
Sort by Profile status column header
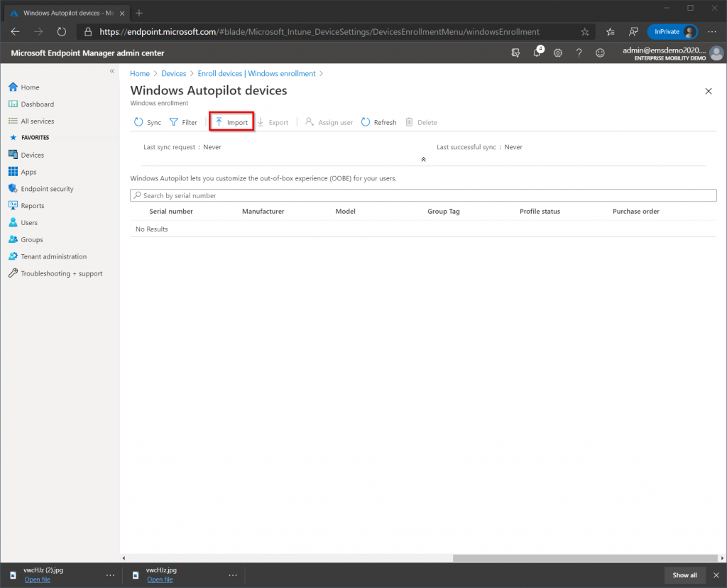click(540, 212)
